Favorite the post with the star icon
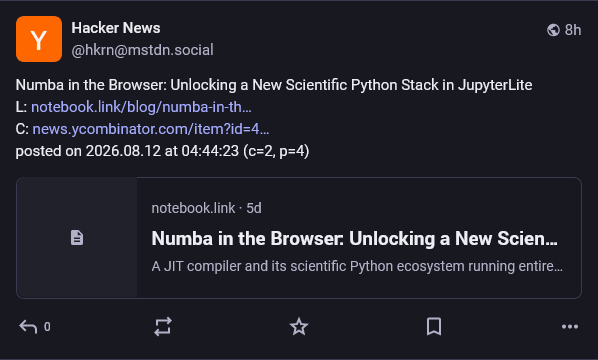The height and width of the screenshot is (360, 598). pos(299,327)
